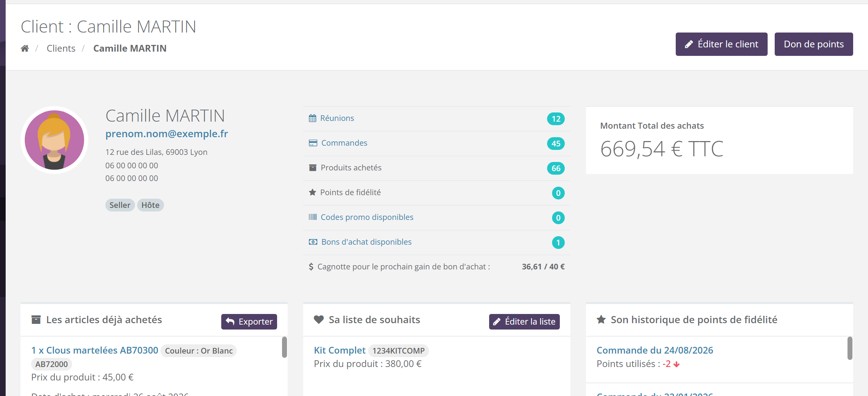The image size is (868, 396).
Task: Click the calendar icon next to Réunions
Action: click(x=312, y=118)
